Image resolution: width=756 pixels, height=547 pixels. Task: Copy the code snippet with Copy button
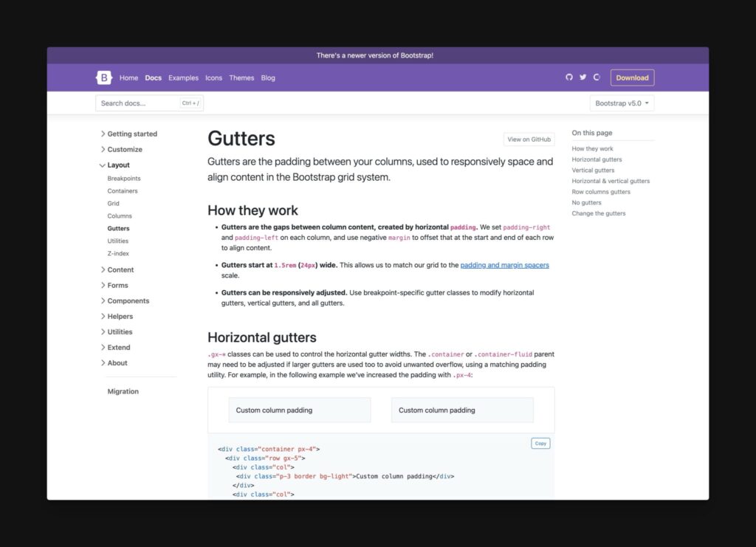coord(540,444)
